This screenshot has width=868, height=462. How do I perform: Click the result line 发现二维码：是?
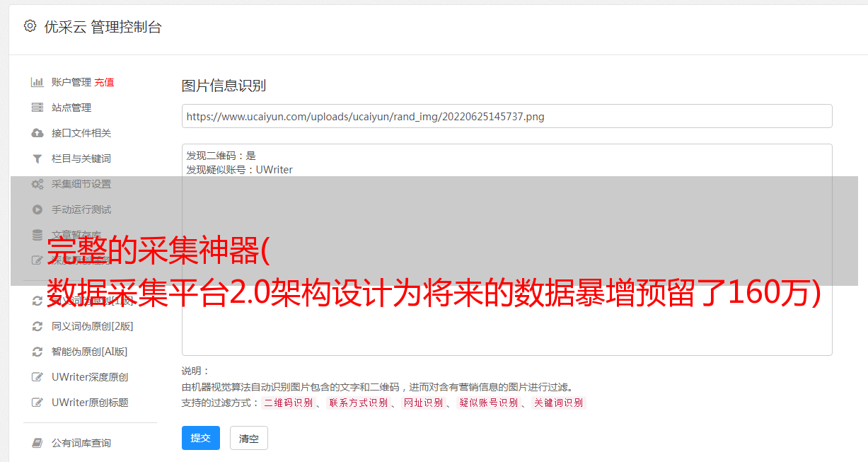221,156
